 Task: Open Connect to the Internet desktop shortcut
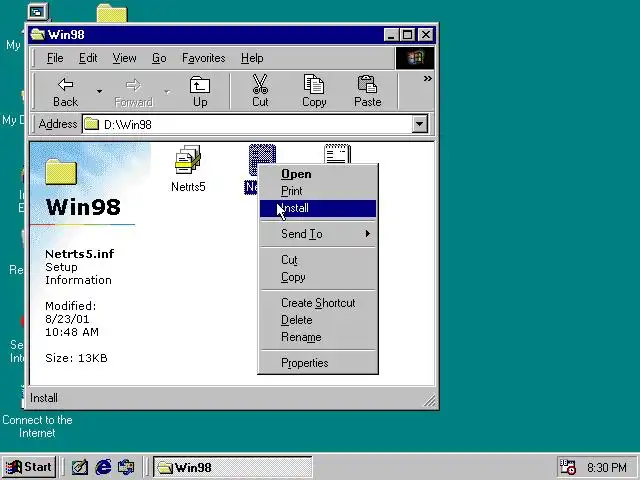pyautogui.click(x=37, y=426)
